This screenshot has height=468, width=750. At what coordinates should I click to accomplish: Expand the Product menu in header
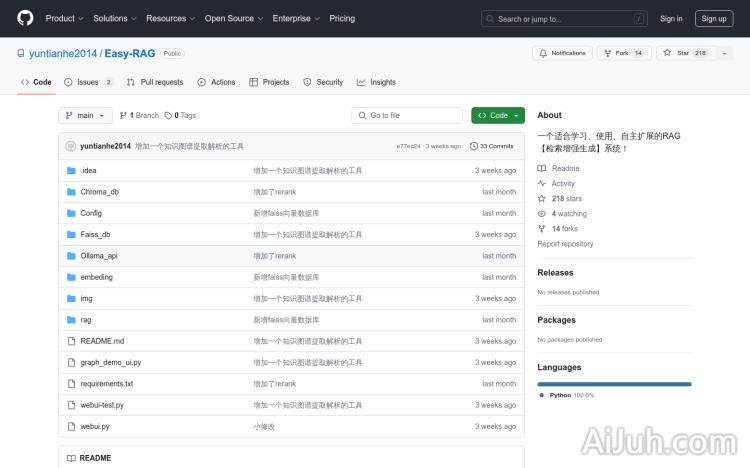[64, 18]
